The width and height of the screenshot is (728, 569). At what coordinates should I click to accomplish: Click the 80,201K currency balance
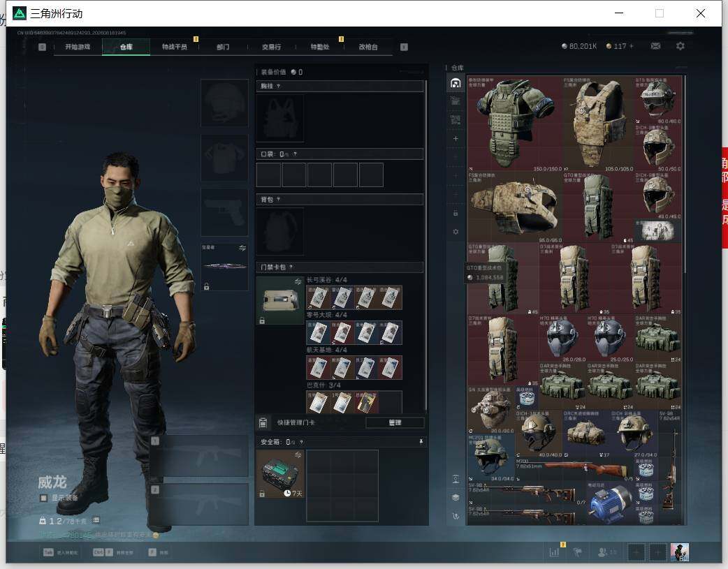[x=579, y=46]
